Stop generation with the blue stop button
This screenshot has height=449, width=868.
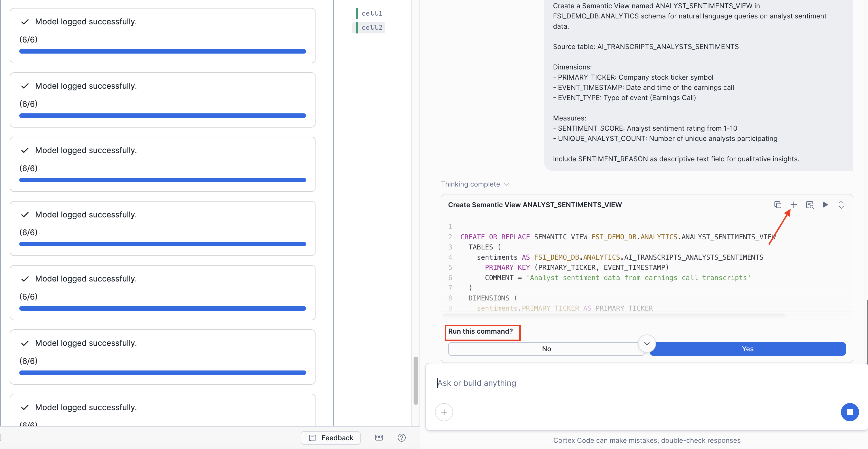point(850,412)
